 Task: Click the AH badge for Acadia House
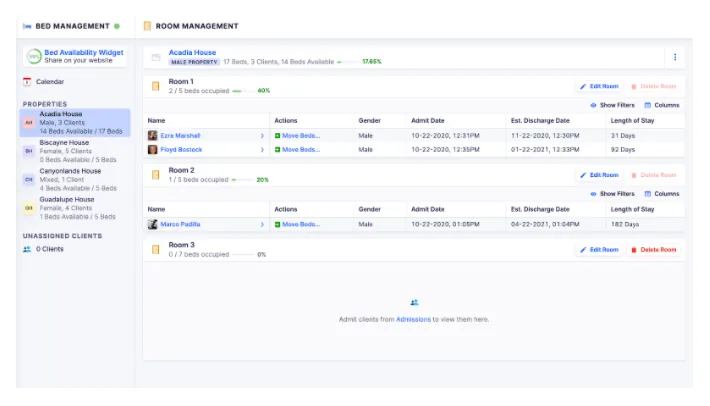click(29, 123)
